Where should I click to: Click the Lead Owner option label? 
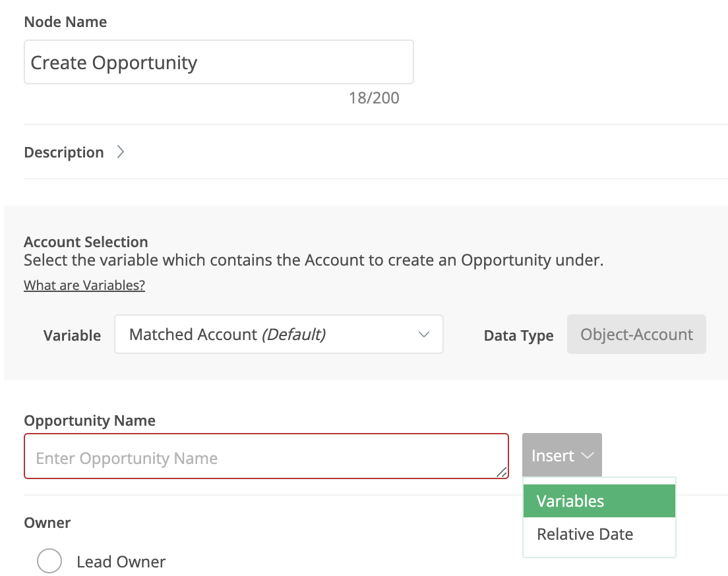point(121,562)
